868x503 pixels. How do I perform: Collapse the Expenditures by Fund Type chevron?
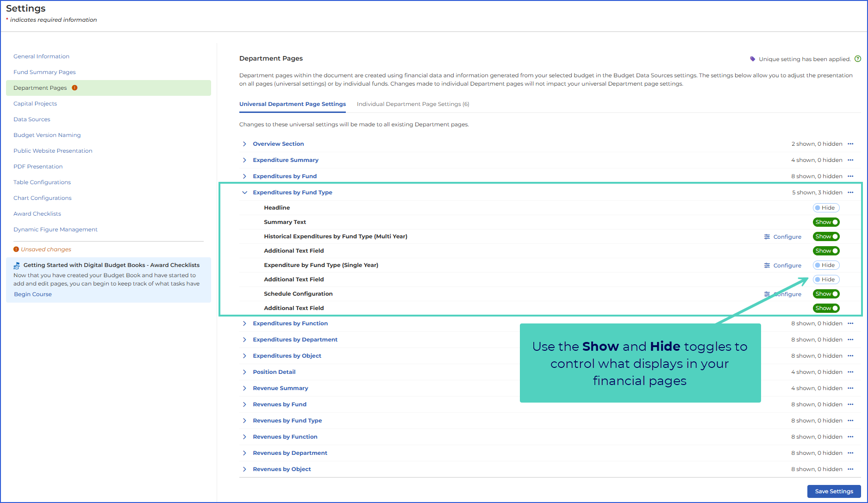pos(244,193)
